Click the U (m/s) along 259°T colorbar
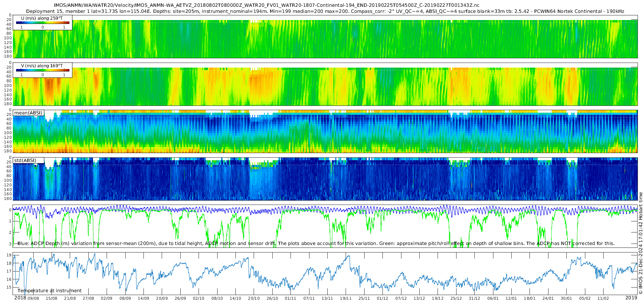 point(43,23)
